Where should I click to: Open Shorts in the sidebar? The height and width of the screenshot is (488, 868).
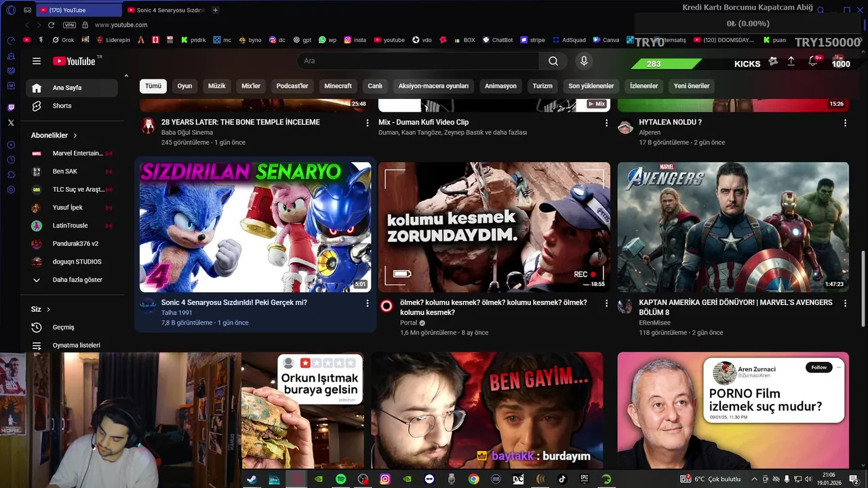click(72, 106)
